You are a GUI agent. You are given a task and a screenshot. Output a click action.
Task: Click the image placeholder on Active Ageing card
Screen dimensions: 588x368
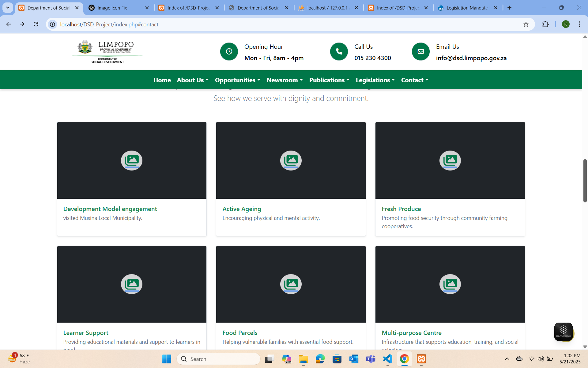click(x=291, y=160)
